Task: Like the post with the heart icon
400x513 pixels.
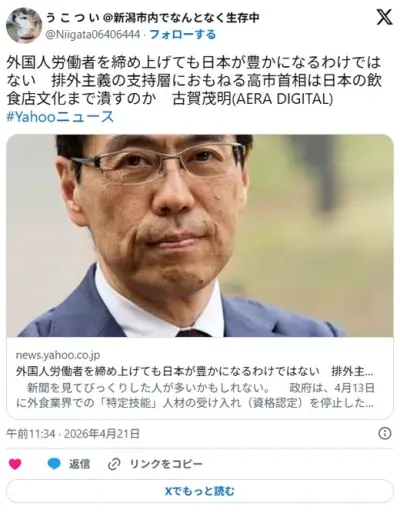Action: coord(15,464)
